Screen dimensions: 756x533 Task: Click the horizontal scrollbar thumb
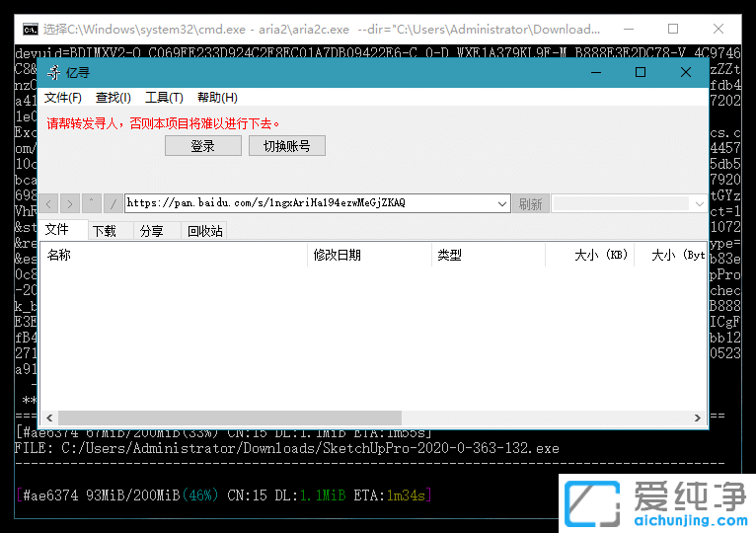pyautogui.click(x=230, y=418)
